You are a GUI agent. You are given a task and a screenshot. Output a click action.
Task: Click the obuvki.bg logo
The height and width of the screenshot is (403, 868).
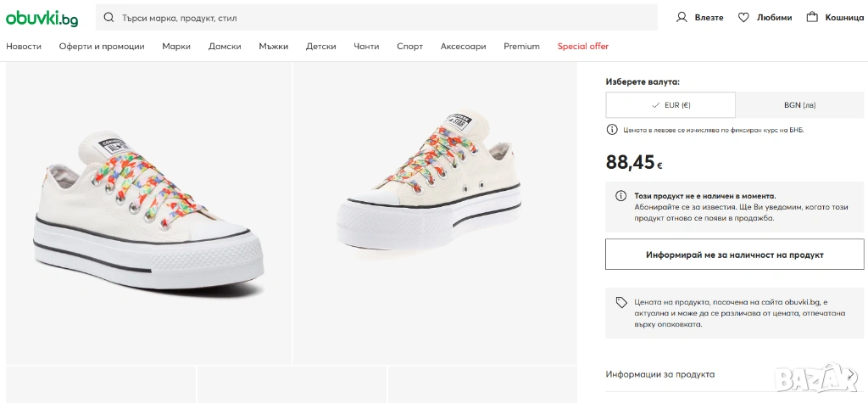click(x=42, y=18)
